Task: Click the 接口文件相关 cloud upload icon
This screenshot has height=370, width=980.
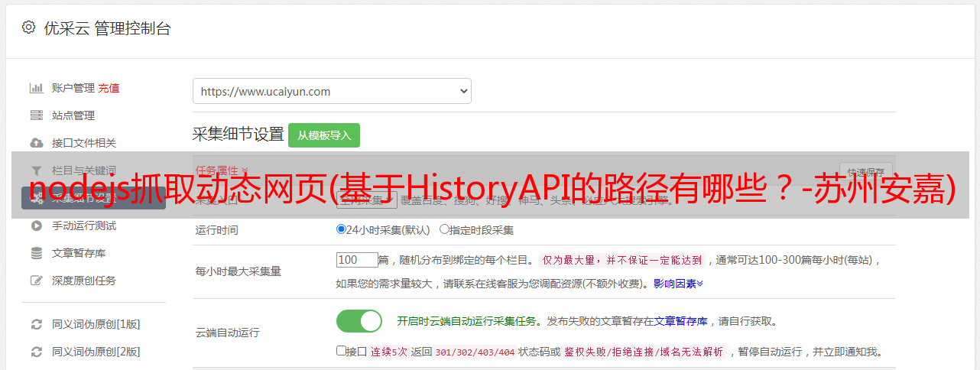Action: click(x=36, y=143)
